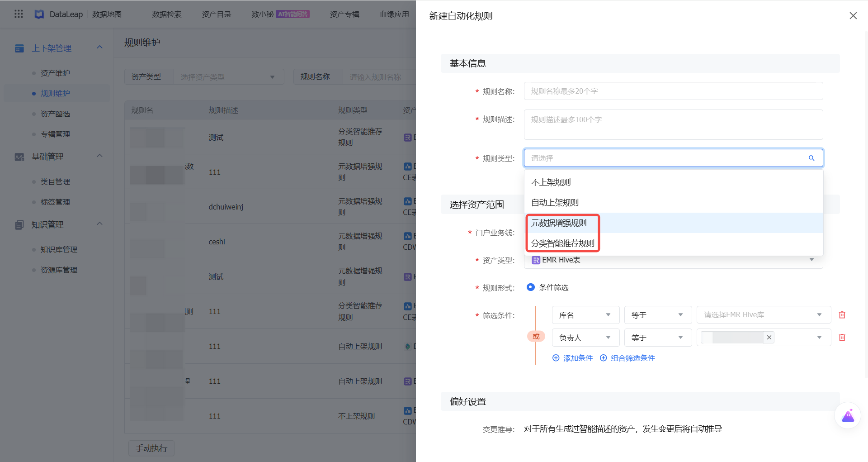Select 不上架规则 option

551,182
